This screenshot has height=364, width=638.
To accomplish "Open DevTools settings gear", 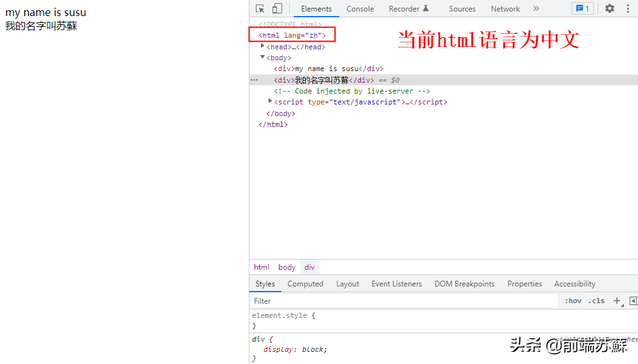I will click(610, 8).
